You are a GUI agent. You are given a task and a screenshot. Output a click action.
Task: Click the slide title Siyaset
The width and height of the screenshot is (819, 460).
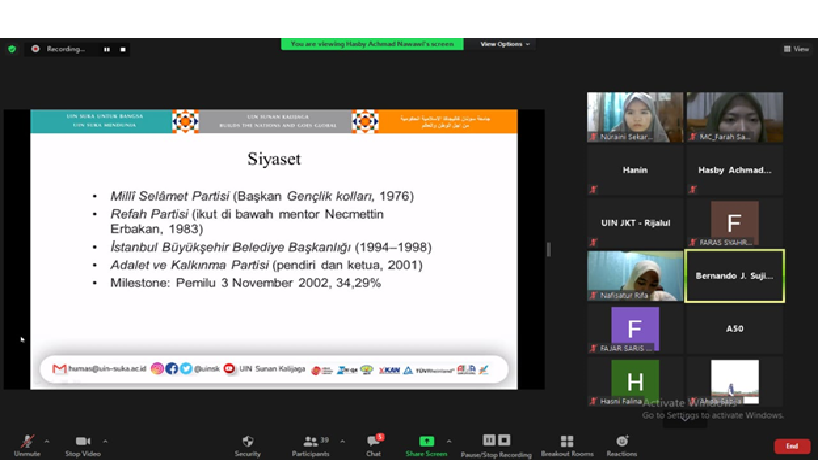[274, 159]
